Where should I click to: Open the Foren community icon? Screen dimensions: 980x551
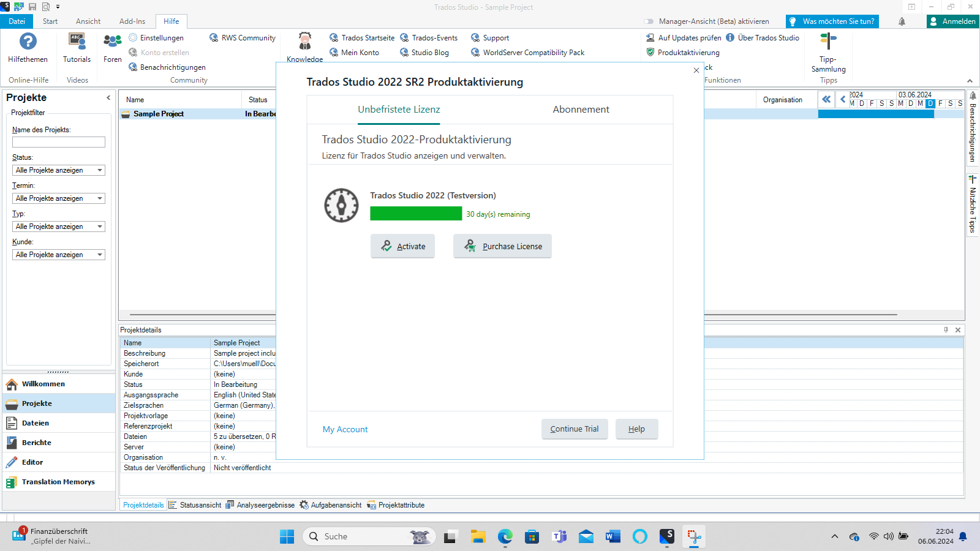click(113, 48)
